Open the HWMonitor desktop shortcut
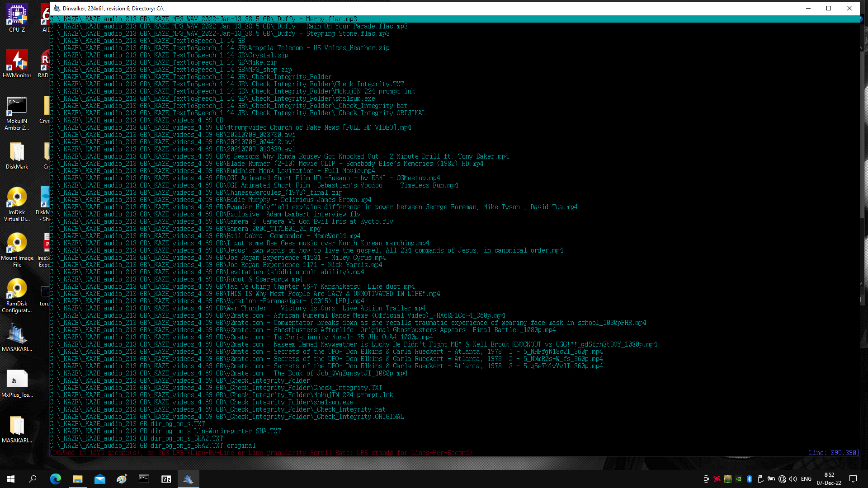The height and width of the screenshot is (488, 868). (x=17, y=64)
